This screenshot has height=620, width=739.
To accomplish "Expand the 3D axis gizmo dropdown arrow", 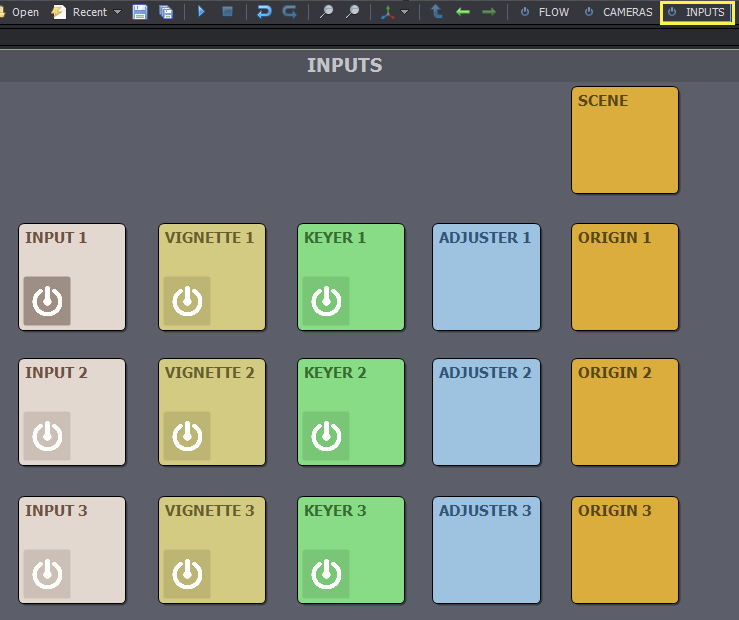I will click(x=405, y=12).
